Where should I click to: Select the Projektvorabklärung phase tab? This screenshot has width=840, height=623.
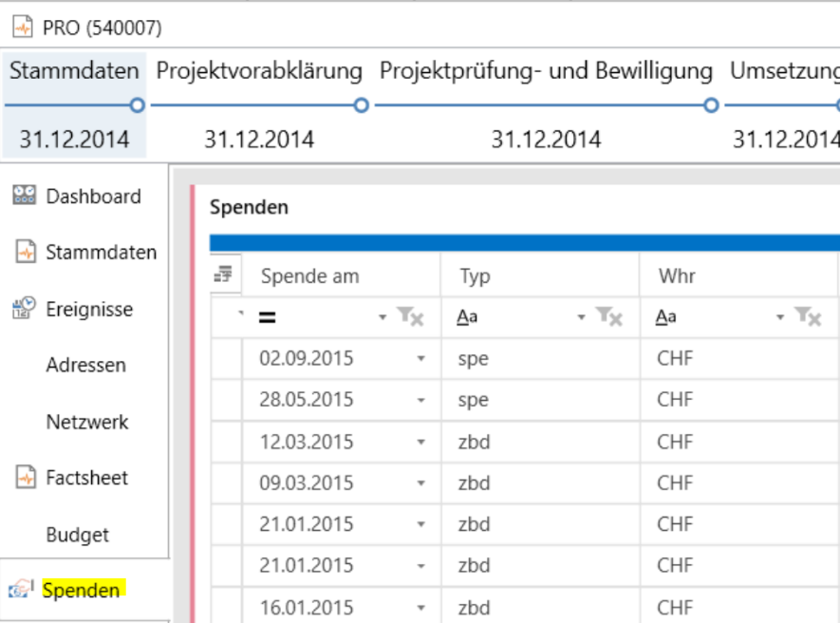259,71
